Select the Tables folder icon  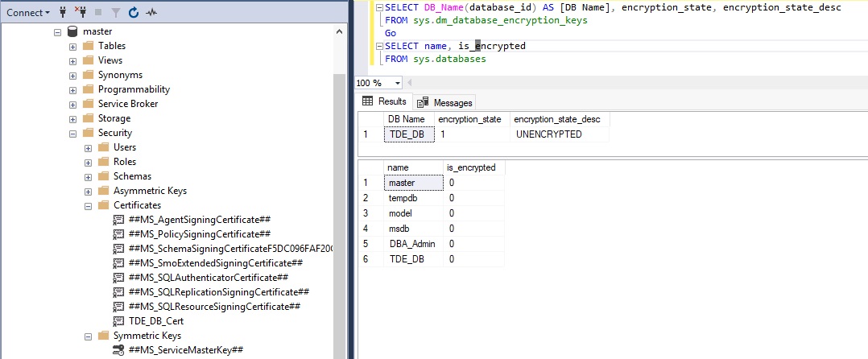(x=88, y=46)
